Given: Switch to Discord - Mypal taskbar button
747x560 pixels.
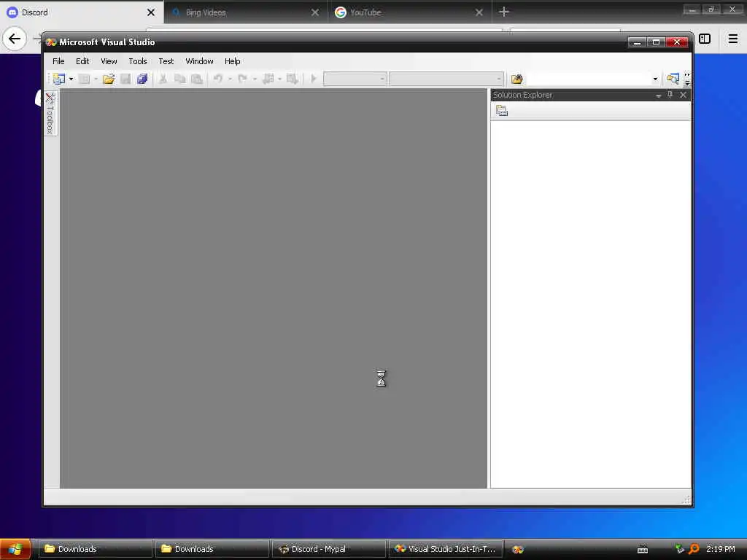Looking at the screenshot, I should pyautogui.click(x=329, y=549).
